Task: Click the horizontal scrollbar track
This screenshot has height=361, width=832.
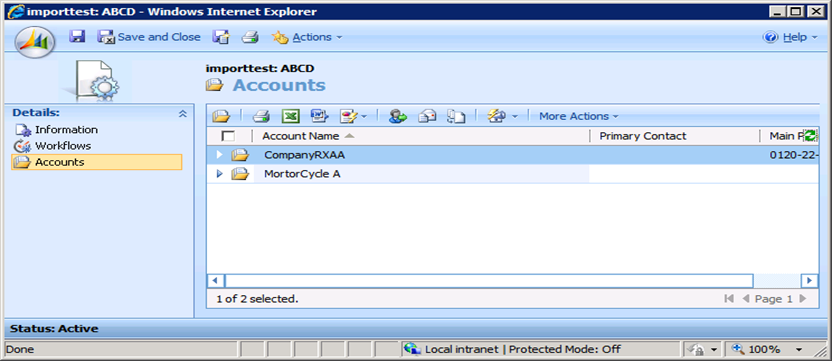Action: coord(777,280)
